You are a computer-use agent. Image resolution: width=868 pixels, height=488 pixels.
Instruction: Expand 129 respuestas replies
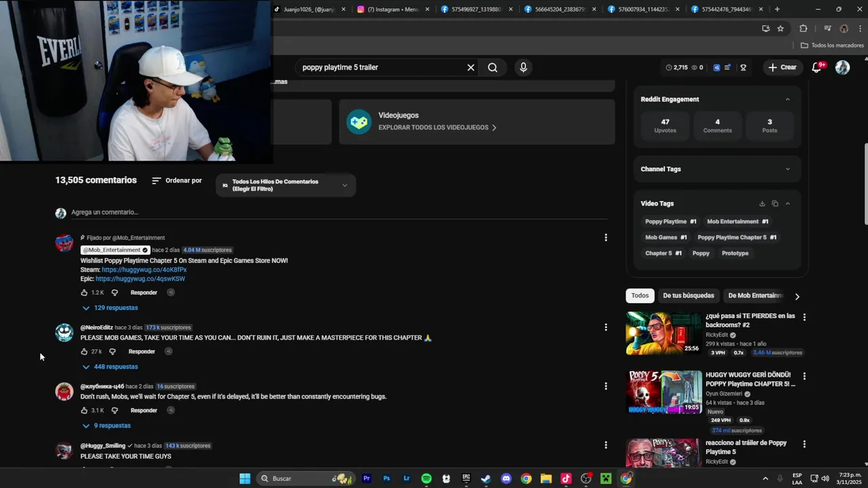click(x=110, y=308)
